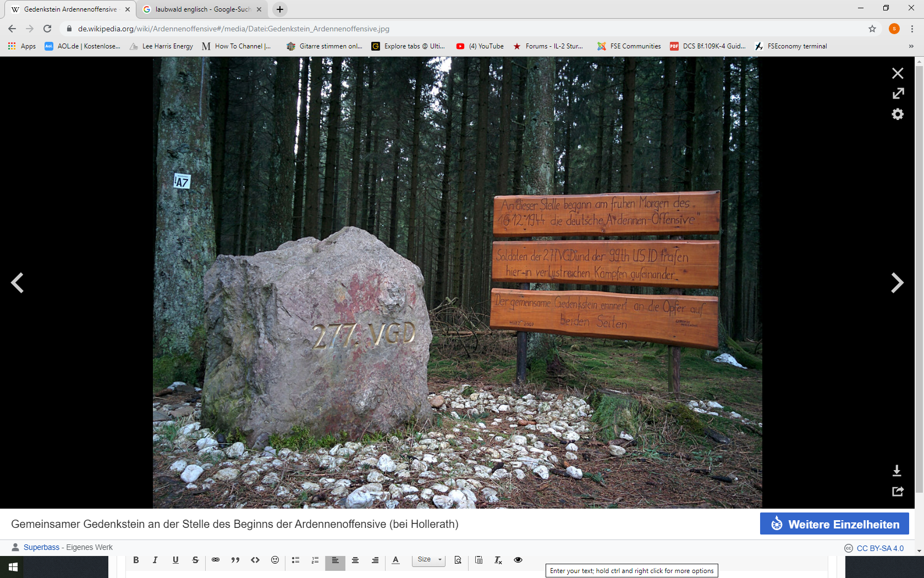The width and height of the screenshot is (924, 578).
Task: Open fullscreen view of the image
Action: coord(898,94)
